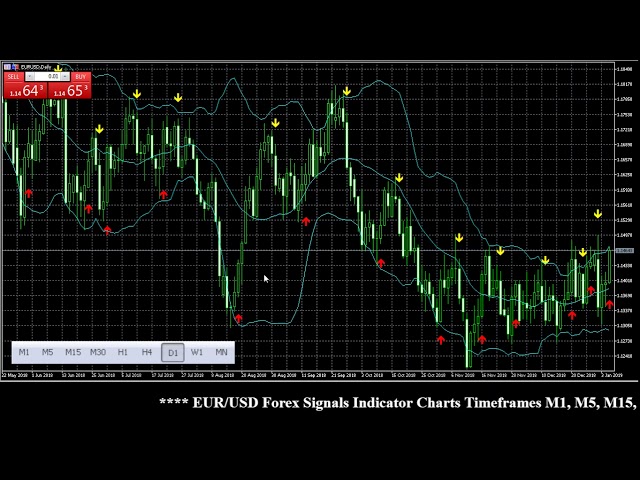Click the scrolling EUR/USD Forex Signals text
640x480 pixels.
click(x=398, y=403)
